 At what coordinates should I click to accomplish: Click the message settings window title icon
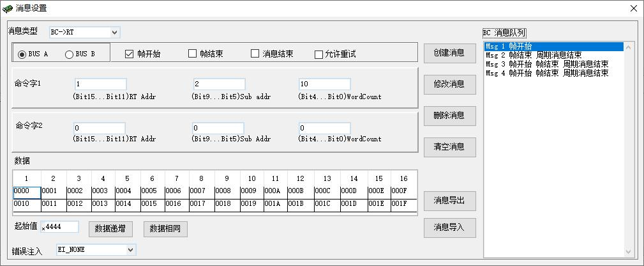click(8, 8)
